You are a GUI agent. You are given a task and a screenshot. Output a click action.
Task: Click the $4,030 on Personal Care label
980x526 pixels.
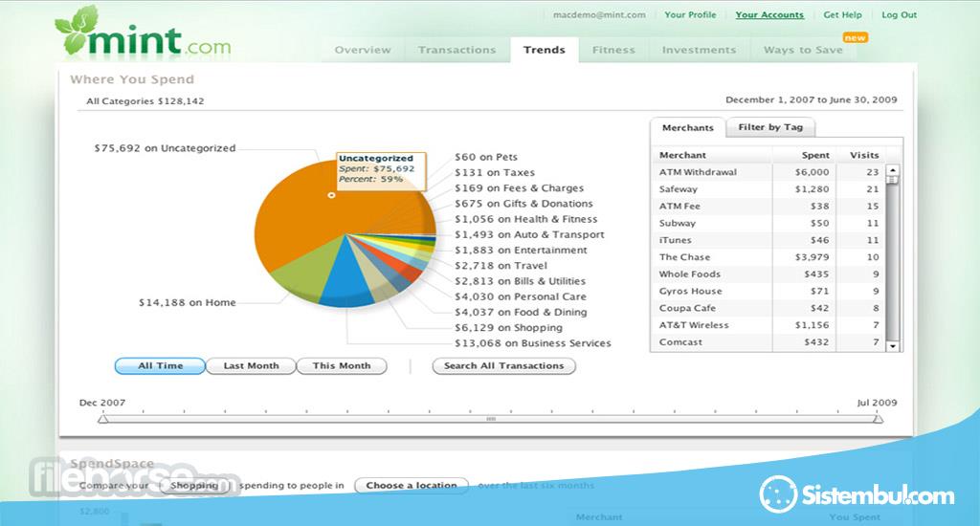tap(520, 296)
